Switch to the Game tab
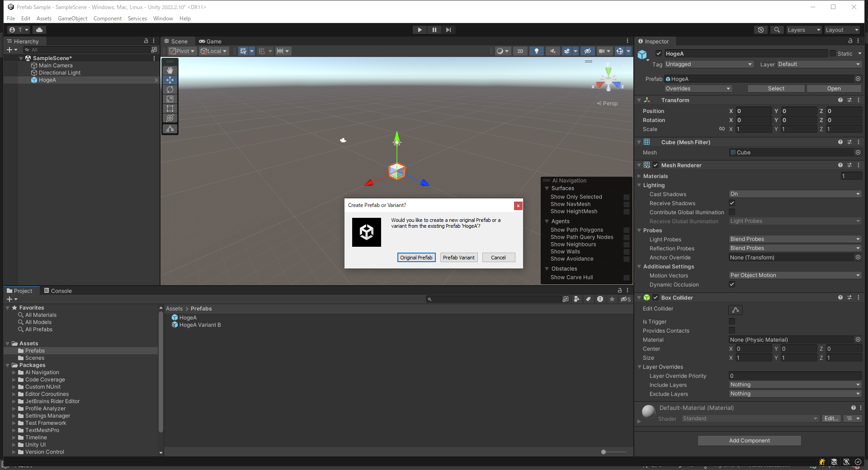The width and height of the screenshot is (868, 470). [210, 41]
